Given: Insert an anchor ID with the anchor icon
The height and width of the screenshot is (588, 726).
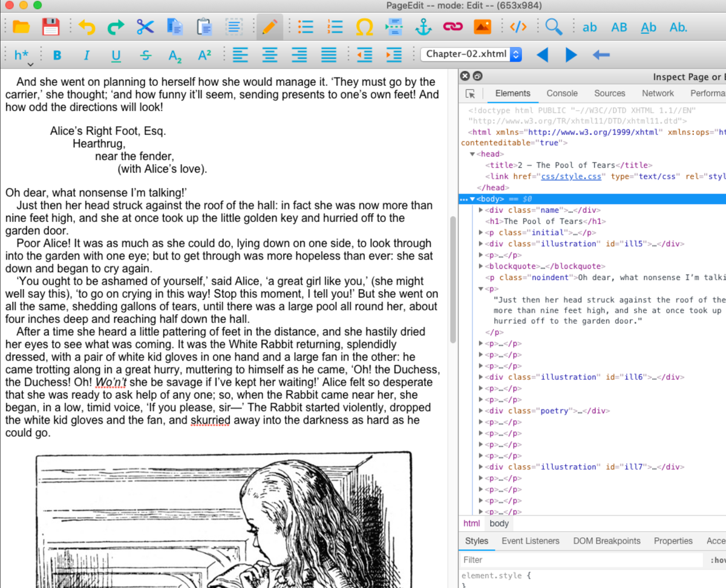Looking at the screenshot, I should (x=423, y=27).
